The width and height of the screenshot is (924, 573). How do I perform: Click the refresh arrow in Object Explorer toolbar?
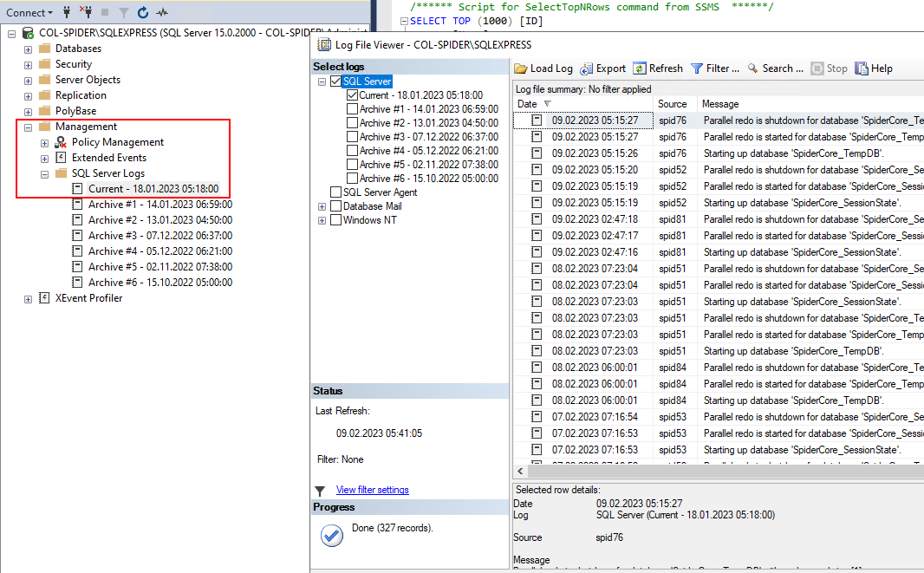click(x=143, y=12)
